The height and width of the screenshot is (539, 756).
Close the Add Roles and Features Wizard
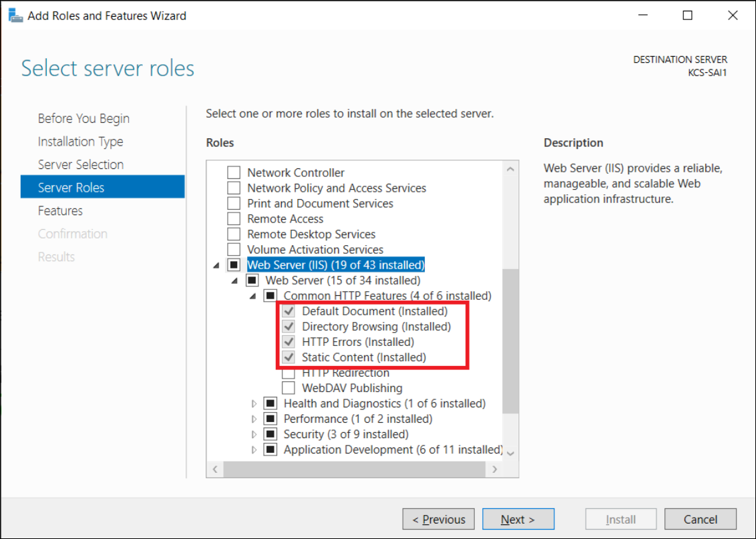point(733,15)
